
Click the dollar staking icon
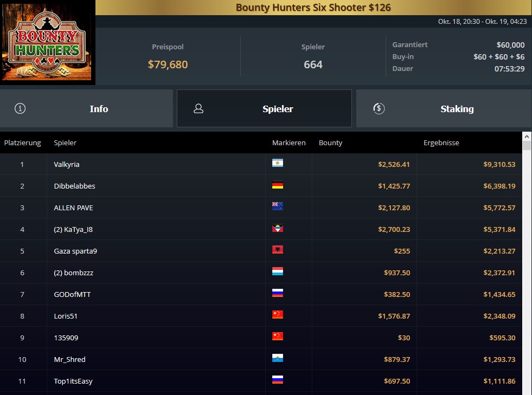379,108
